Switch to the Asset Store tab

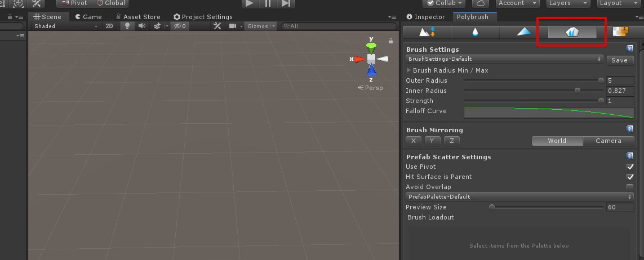coord(137,17)
